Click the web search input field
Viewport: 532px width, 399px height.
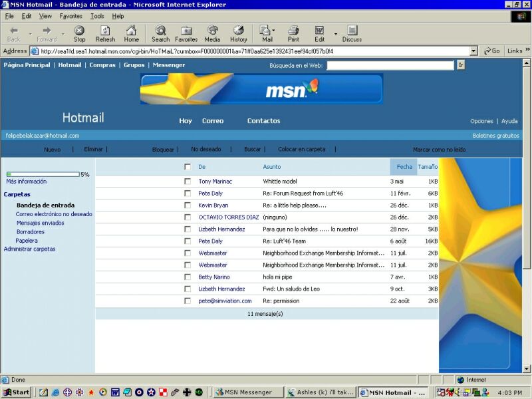click(390, 65)
